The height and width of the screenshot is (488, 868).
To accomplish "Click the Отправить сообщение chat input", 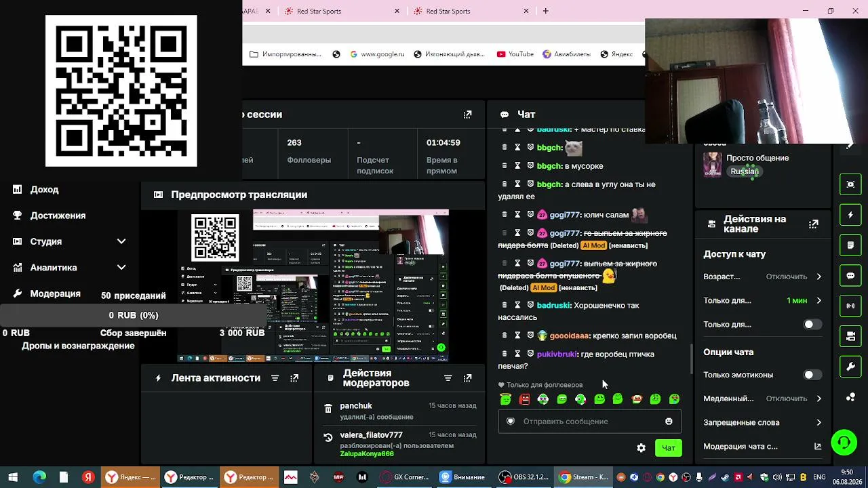I will click(589, 422).
